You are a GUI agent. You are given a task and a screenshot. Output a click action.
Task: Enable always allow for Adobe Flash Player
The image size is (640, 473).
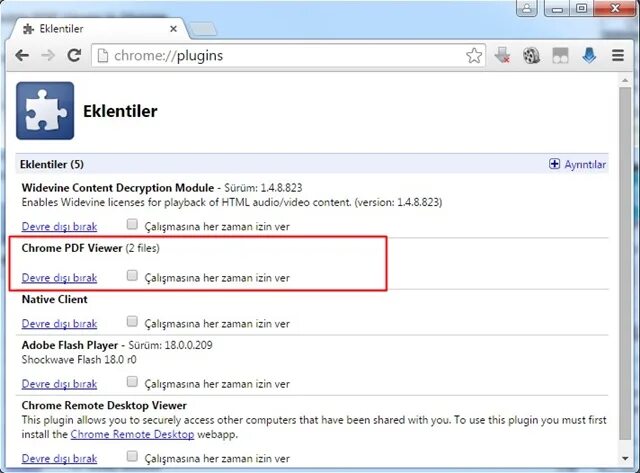pyautogui.click(x=132, y=382)
